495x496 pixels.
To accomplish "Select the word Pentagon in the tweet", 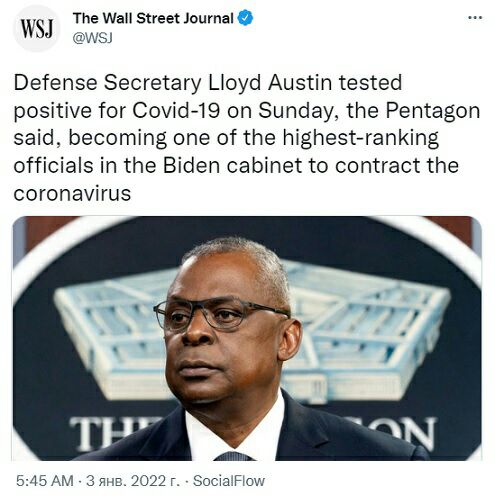I will coord(433,111).
